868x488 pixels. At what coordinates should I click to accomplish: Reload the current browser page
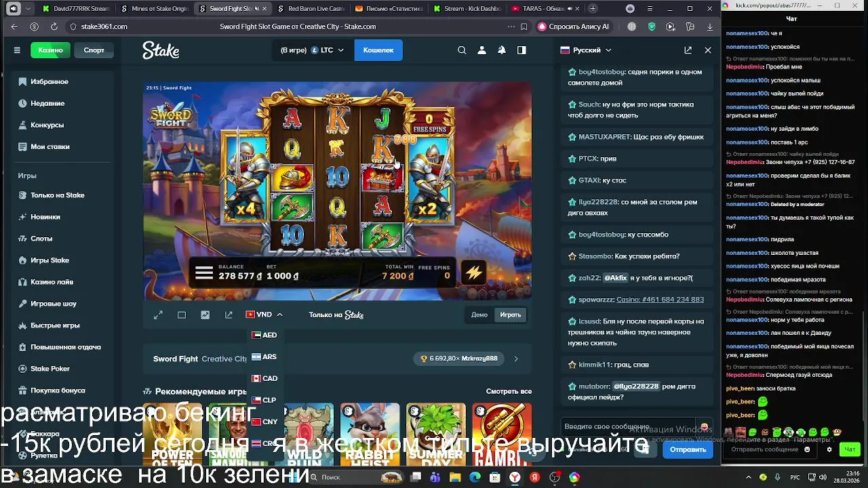54,26
